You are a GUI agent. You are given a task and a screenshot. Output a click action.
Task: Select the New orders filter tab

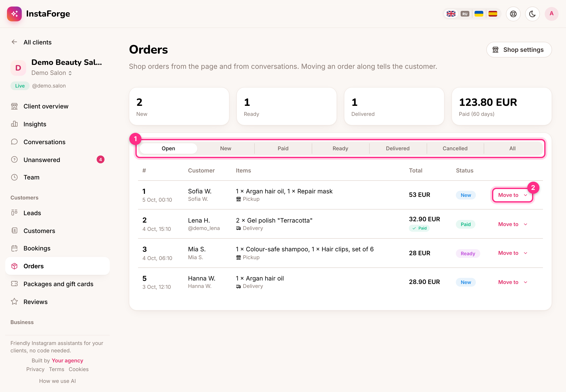[226, 148]
